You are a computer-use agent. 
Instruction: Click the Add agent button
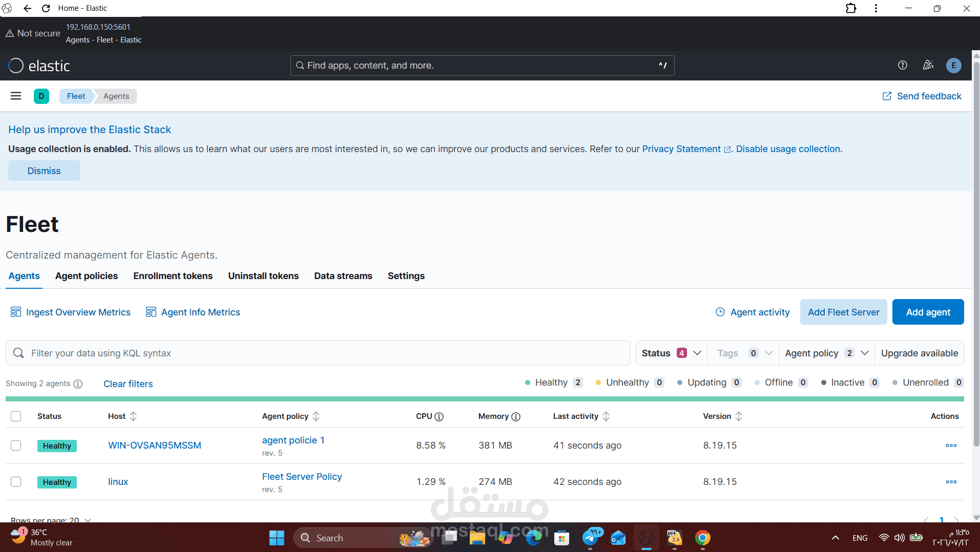[x=928, y=312]
